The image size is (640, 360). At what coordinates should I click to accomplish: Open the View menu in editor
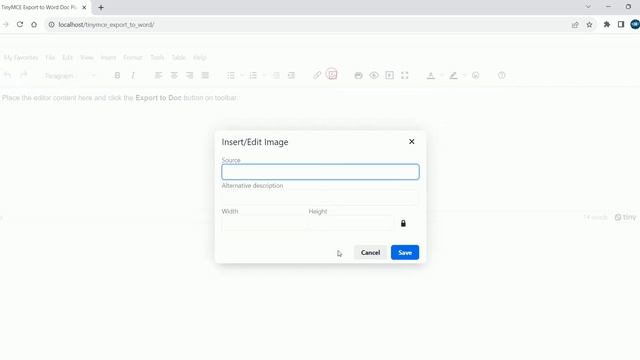(87, 58)
